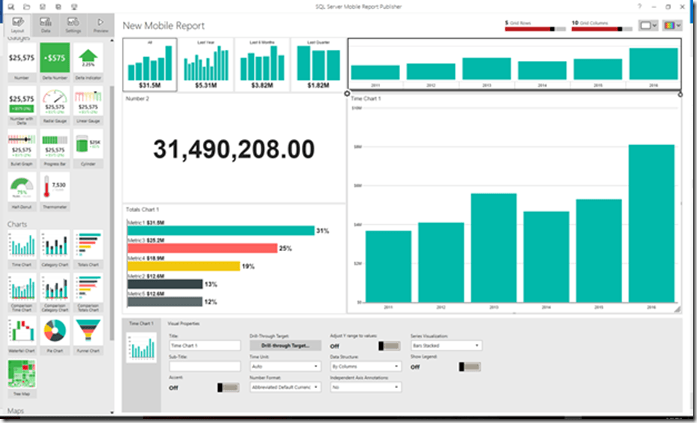Open the Time Unit dropdown
Image resolution: width=697 pixels, height=423 pixels.
pos(277,366)
